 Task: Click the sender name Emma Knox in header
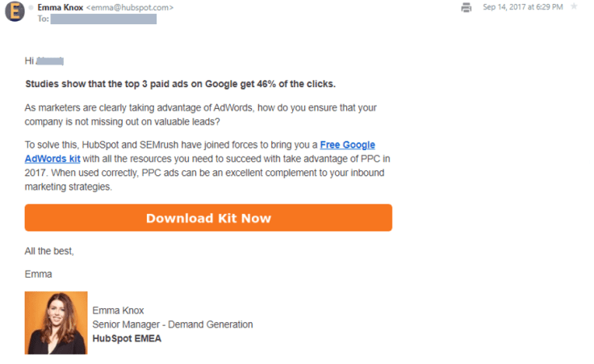tap(61, 7)
